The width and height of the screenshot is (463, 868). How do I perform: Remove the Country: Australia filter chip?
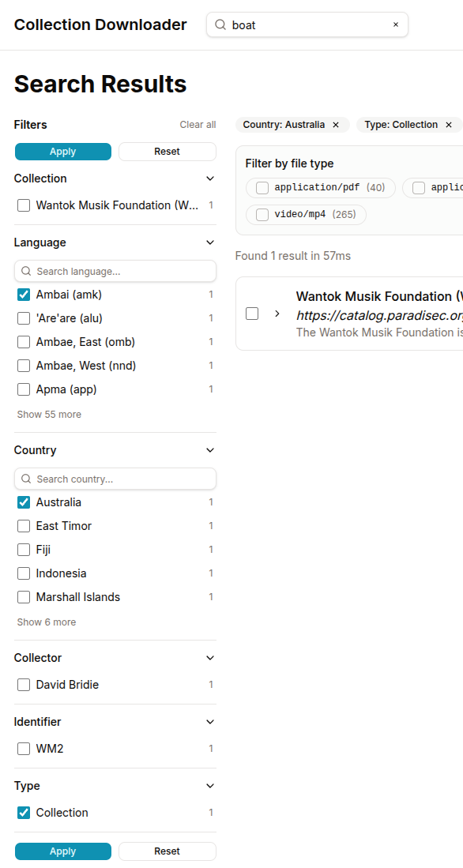click(x=336, y=125)
